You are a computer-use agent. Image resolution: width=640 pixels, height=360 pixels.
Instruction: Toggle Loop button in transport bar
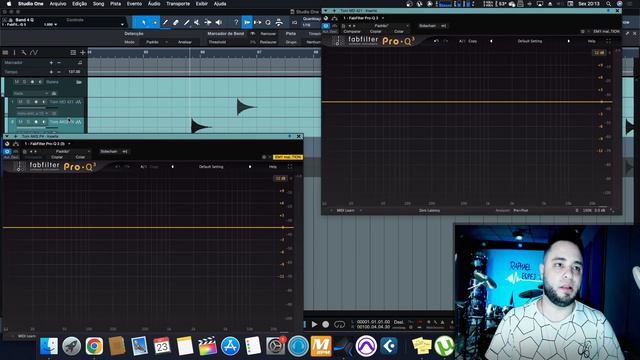(339, 324)
